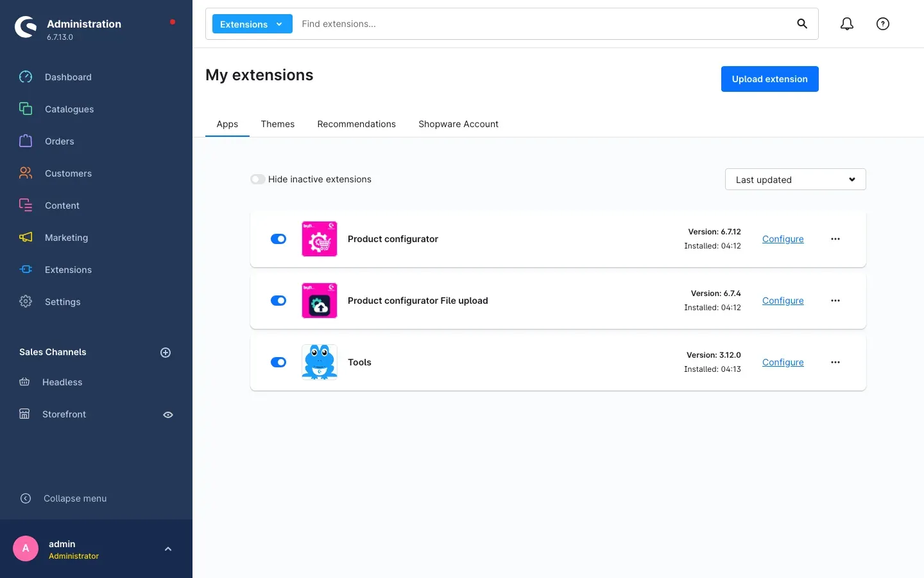924x578 pixels.
Task: Deactivate Product configurator File upload extension
Action: (278, 301)
